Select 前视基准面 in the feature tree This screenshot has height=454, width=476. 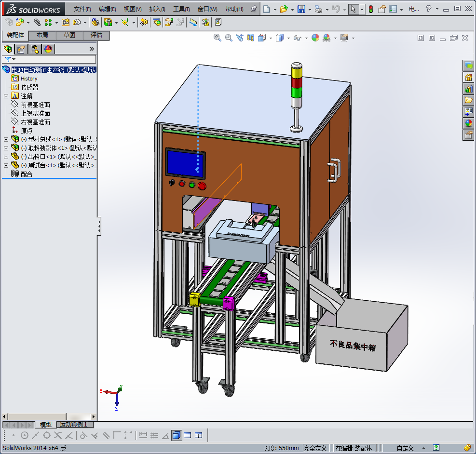tap(35, 105)
